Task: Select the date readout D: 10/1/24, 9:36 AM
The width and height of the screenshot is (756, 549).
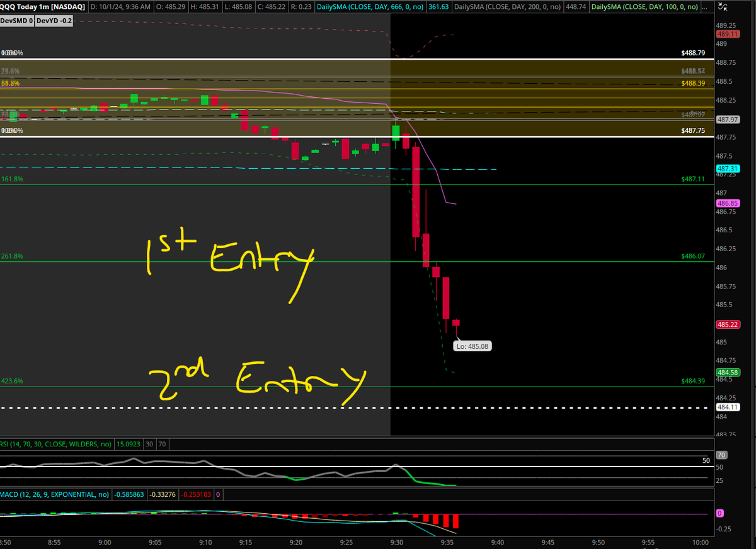Action: click(120, 7)
